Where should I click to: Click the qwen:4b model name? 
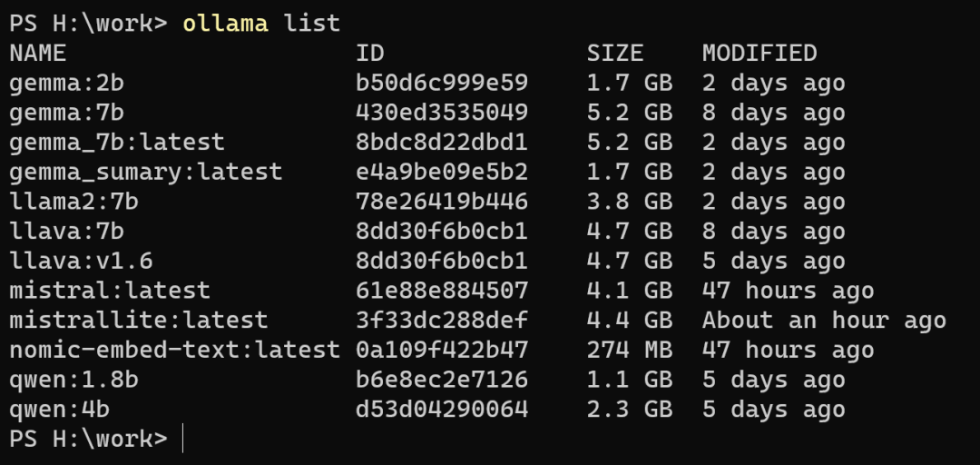60,410
